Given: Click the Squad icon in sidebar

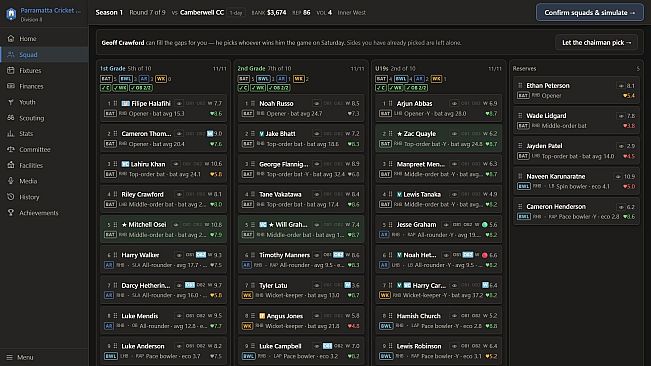Looking at the screenshot, I should pyautogui.click(x=11, y=54).
